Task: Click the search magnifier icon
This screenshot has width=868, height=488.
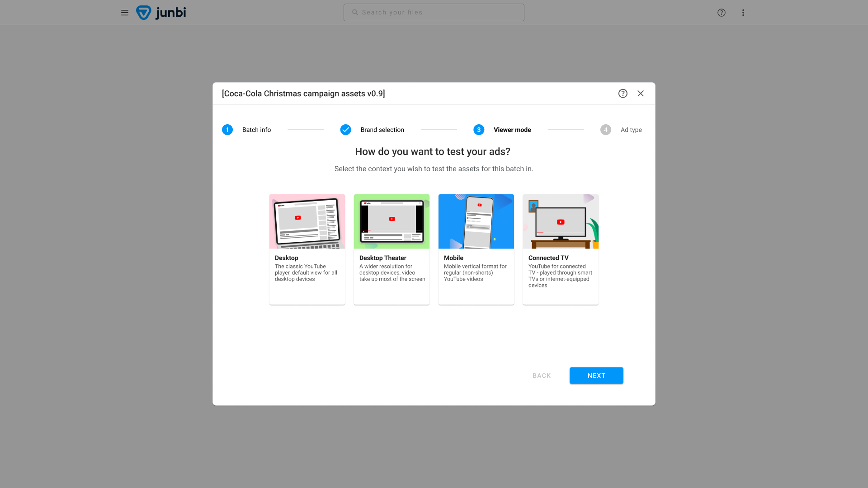Action: [x=355, y=13]
